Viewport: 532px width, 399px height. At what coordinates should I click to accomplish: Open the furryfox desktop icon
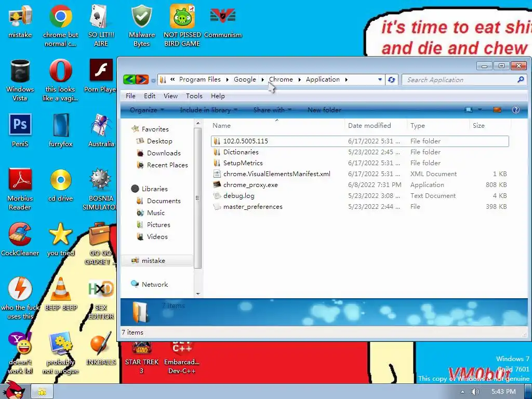coord(60,130)
